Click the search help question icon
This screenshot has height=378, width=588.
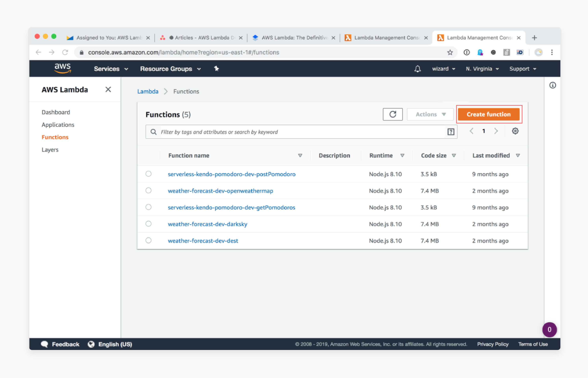(451, 132)
